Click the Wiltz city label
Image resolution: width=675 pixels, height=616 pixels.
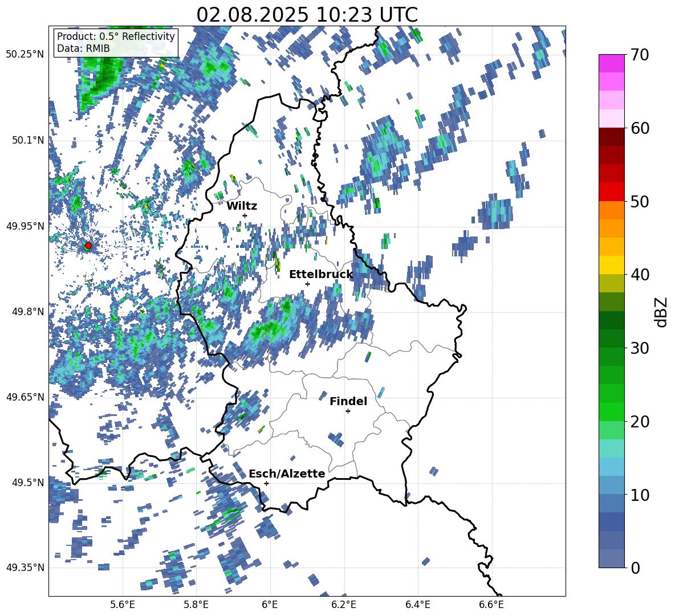pos(242,206)
